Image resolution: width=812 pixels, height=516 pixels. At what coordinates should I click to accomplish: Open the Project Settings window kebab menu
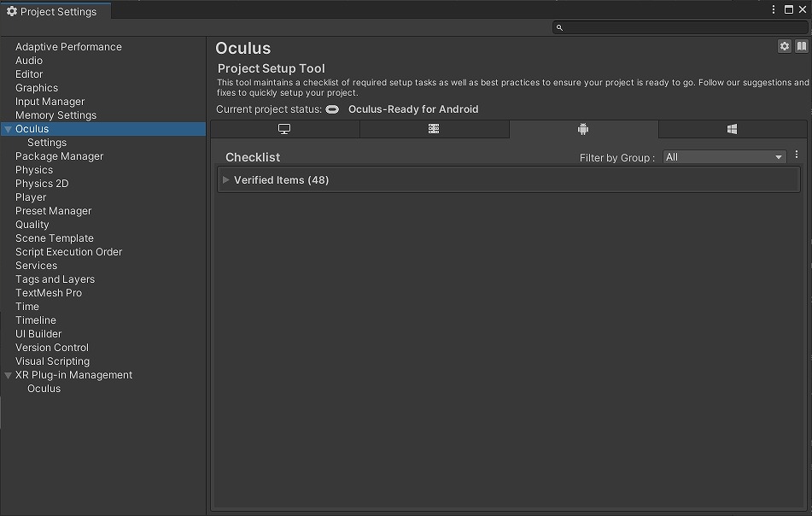[774, 9]
